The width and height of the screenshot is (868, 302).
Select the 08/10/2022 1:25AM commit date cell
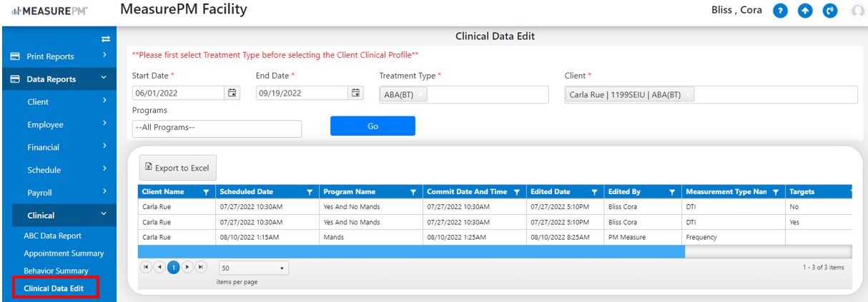[x=474, y=238]
